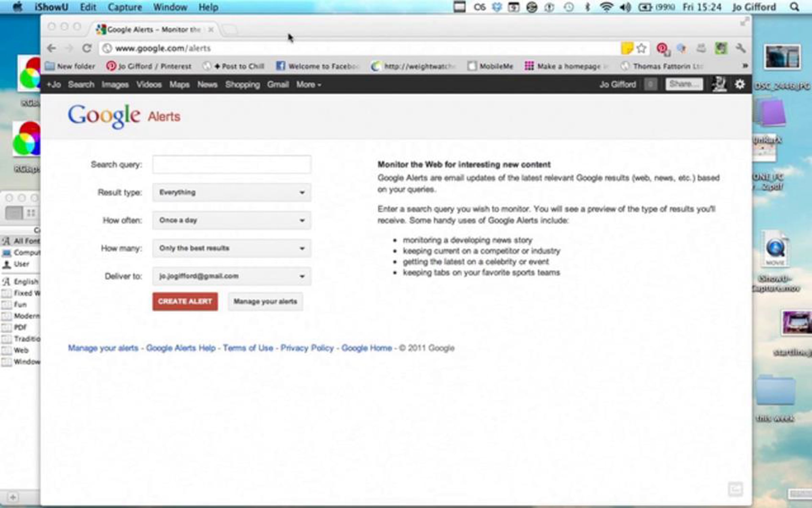Open the Google+ notifications counter

pos(650,84)
